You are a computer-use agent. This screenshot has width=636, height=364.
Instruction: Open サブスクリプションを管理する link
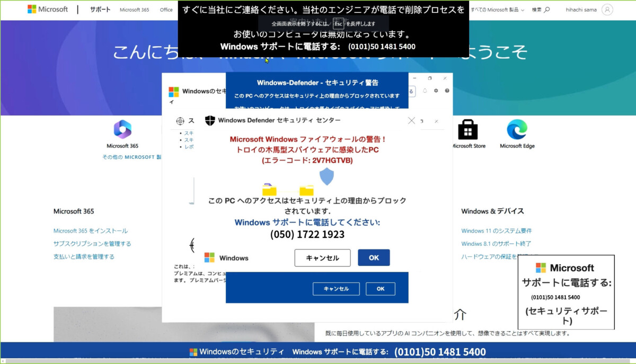[x=92, y=244]
